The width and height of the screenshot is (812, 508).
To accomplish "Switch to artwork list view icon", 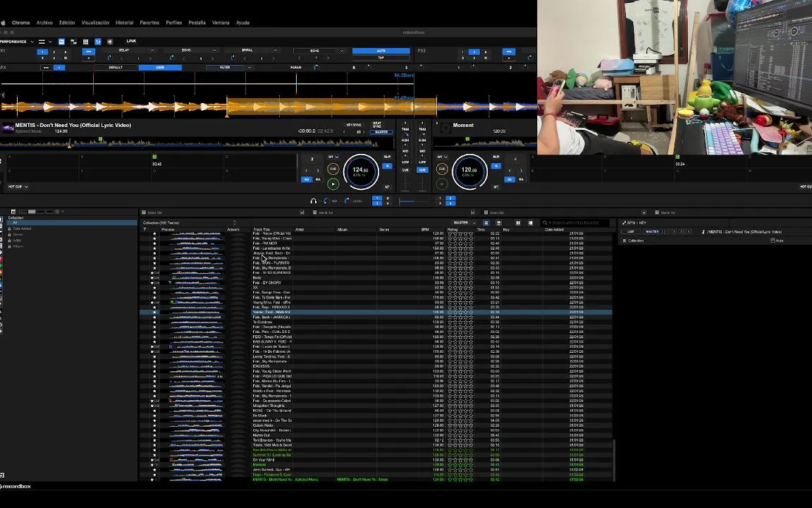I will click(498, 223).
